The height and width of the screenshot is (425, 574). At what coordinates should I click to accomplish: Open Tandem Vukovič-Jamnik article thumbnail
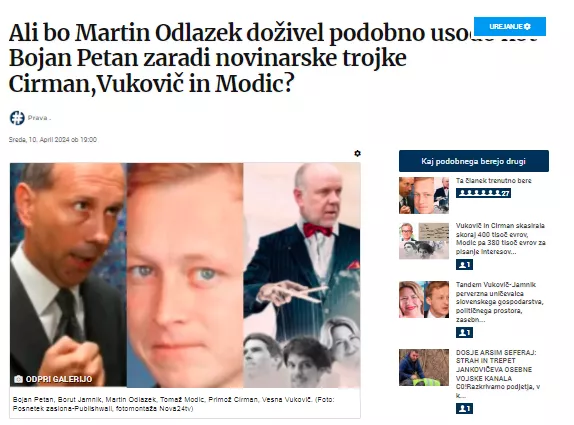(x=424, y=299)
